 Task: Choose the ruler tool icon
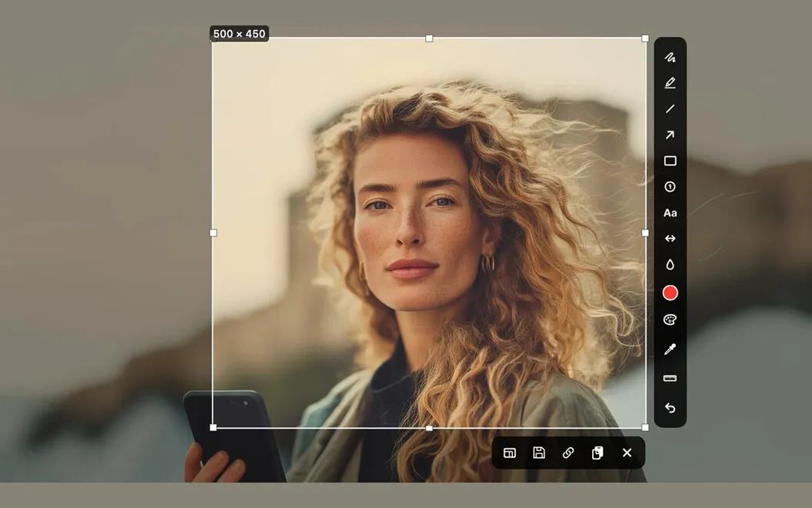coord(670,379)
